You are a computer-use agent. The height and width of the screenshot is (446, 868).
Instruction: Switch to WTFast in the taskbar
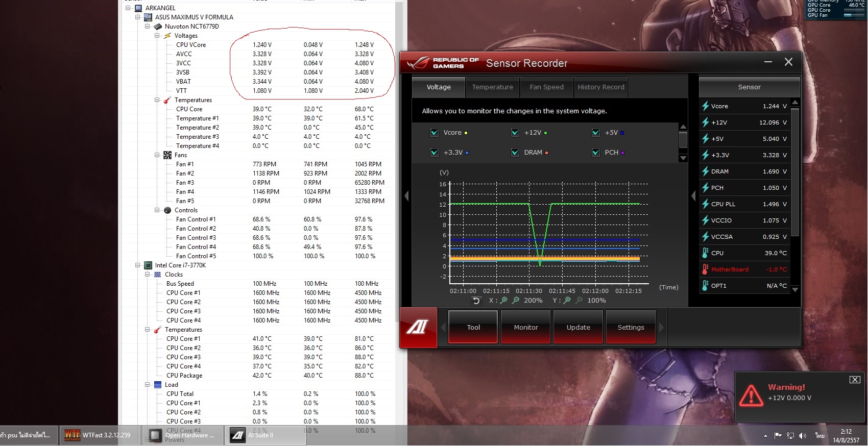[x=100, y=435]
